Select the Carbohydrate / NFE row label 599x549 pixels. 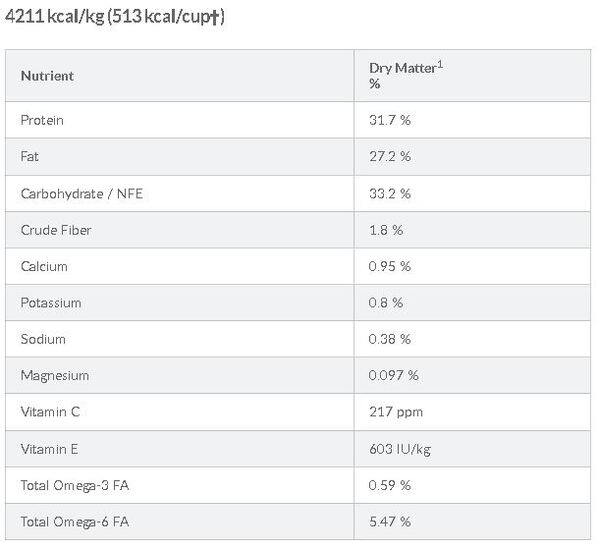coord(82,194)
